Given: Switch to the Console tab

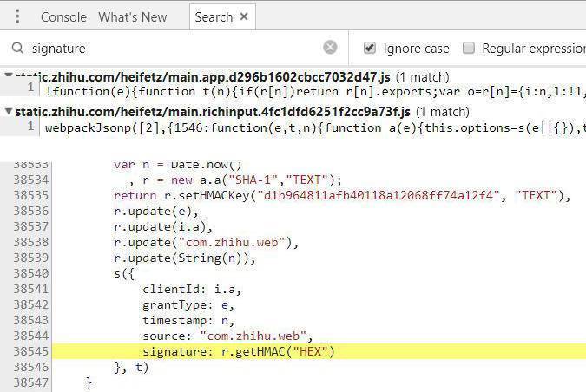Looking at the screenshot, I should pyautogui.click(x=63, y=17).
